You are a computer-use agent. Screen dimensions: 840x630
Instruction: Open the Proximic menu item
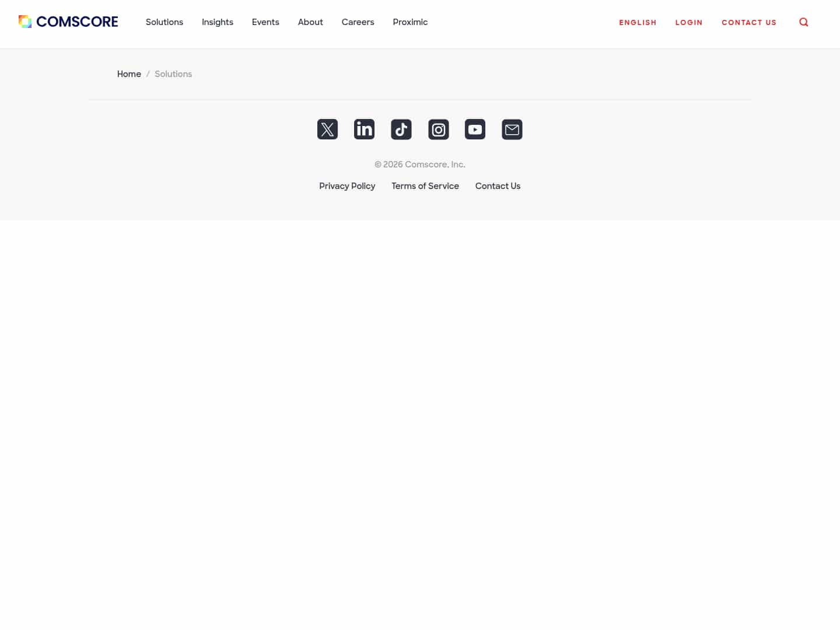410,22
